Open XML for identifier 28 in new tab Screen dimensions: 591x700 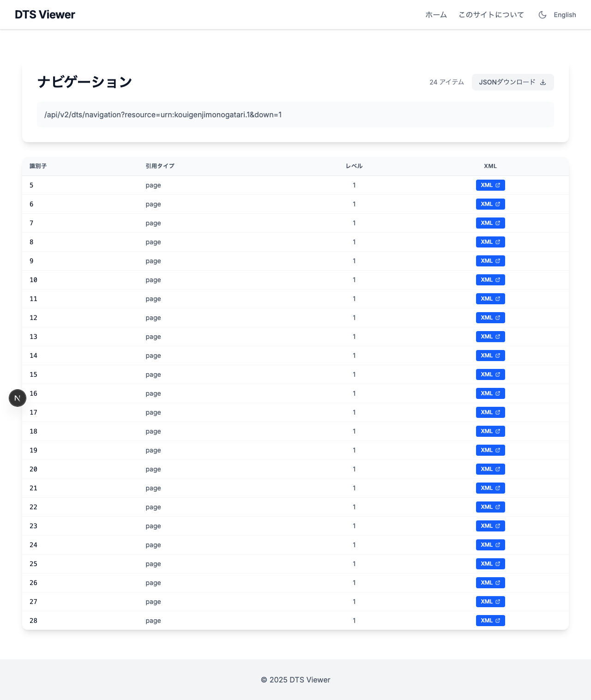click(490, 621)
